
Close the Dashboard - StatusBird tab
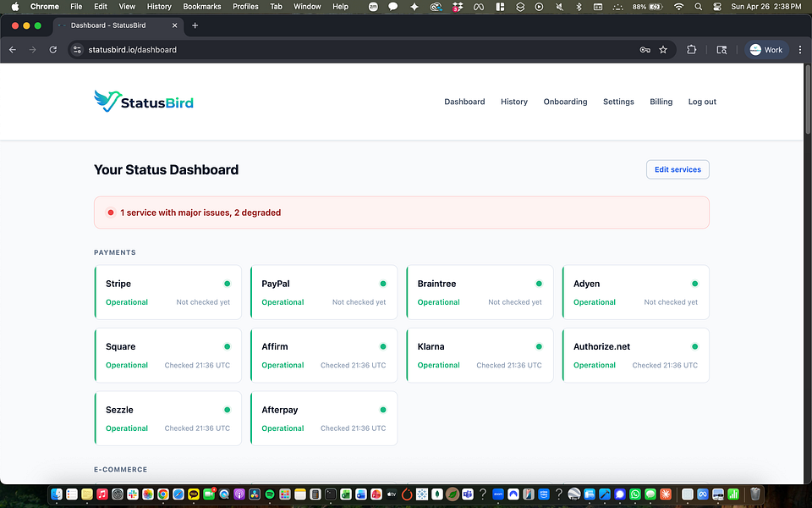click(x=174, y=25)
